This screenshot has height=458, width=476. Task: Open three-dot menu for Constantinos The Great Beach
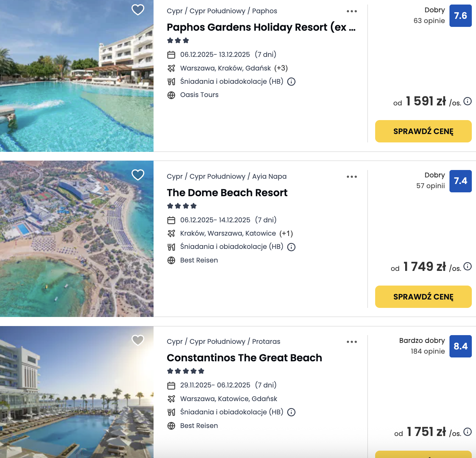click(352, 342)
